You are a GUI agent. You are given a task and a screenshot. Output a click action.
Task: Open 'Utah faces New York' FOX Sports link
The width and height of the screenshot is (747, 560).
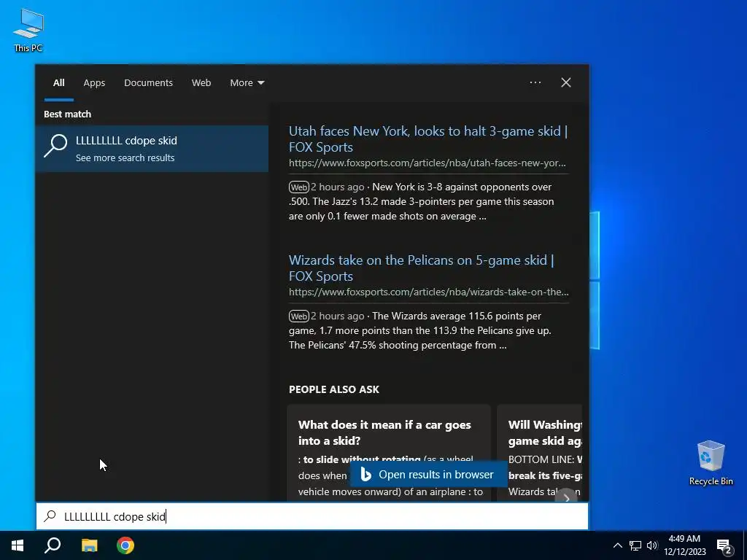[x=427, y=139]
